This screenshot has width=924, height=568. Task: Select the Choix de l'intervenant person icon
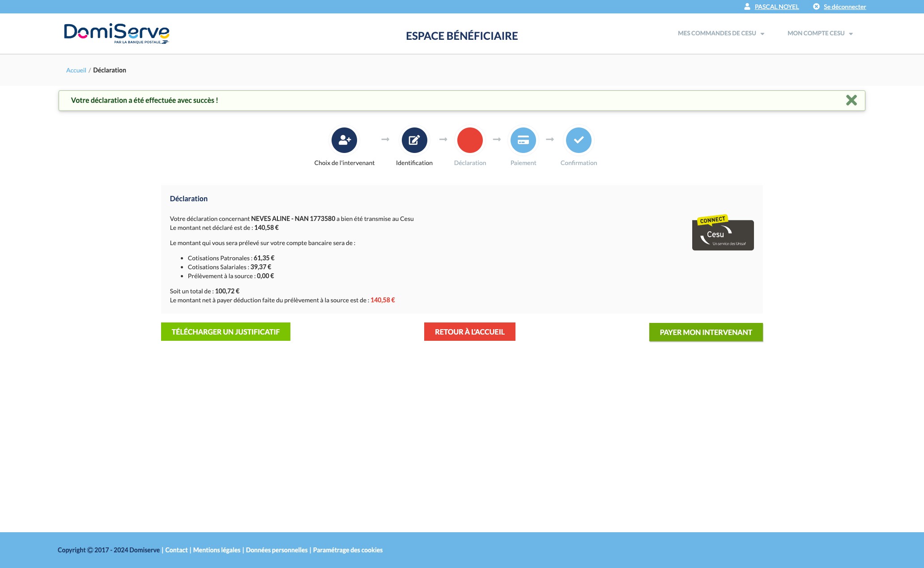[344, 140]
